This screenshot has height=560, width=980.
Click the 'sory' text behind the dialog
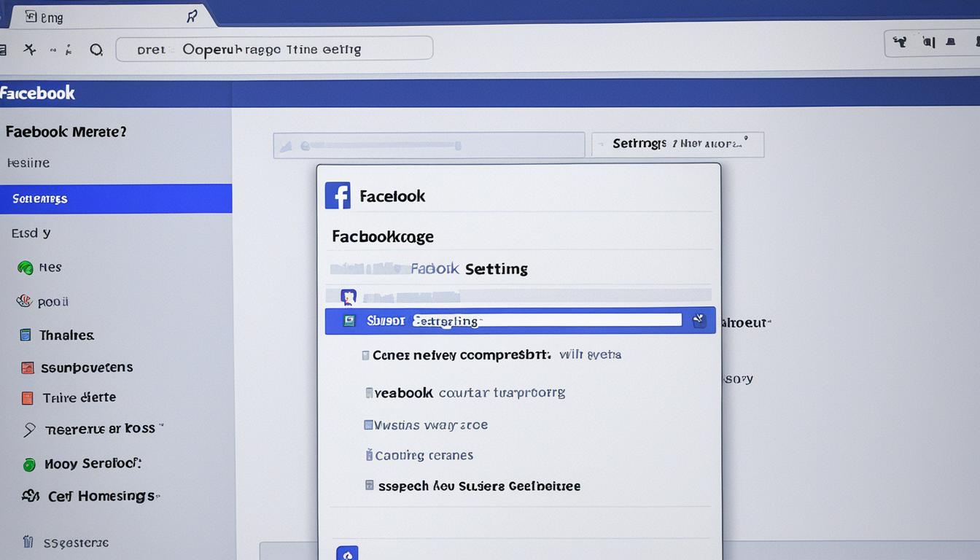738,378
